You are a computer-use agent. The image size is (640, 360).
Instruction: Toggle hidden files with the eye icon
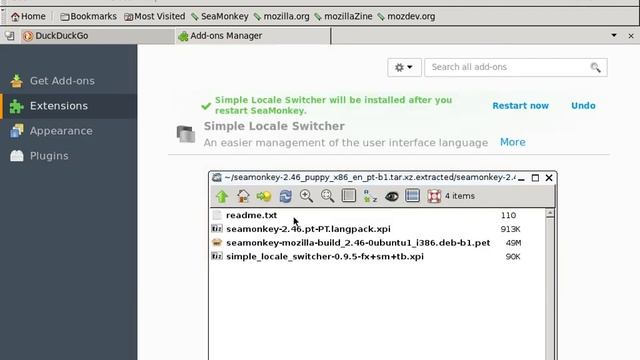[x=391, y=196]
